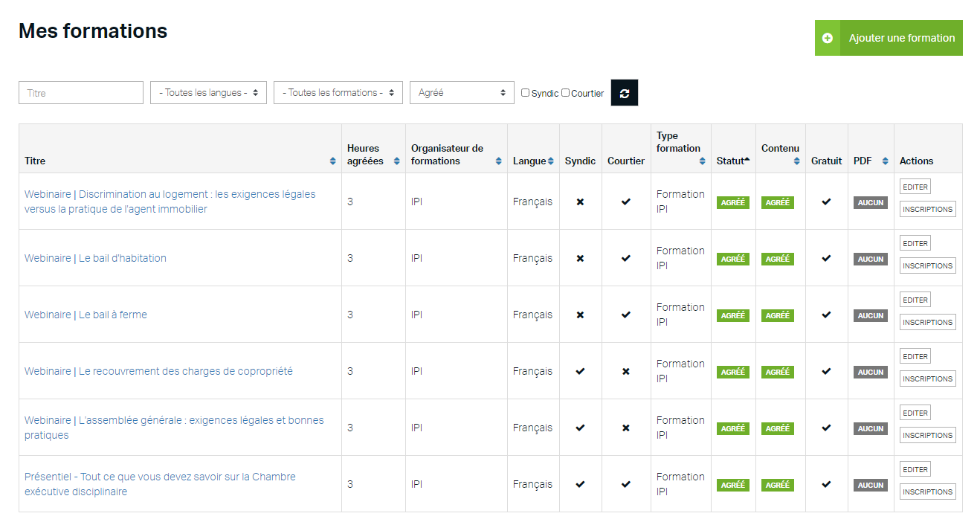980x522 pixels.
Task: Sort table by Titre column arrows
Action: (x=332, y=161)
